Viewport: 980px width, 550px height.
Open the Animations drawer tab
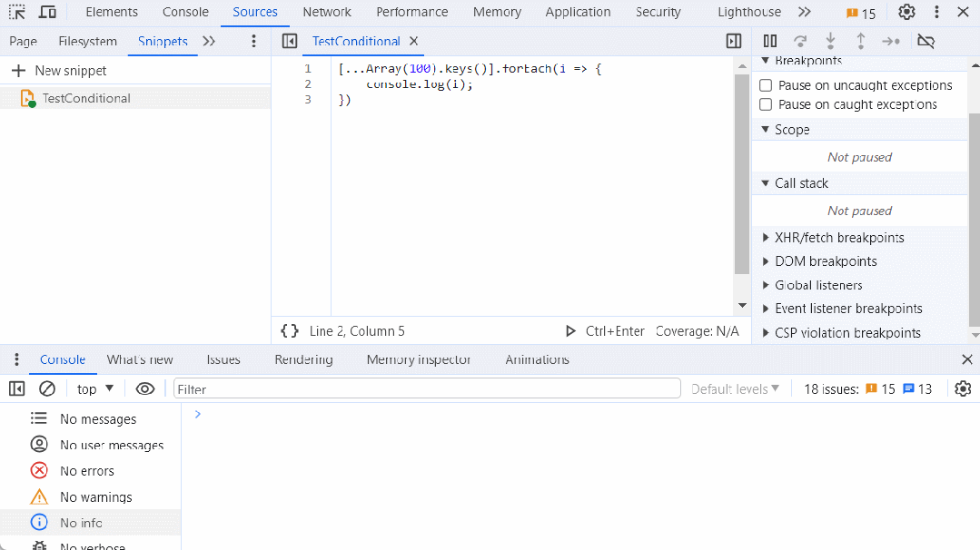tap(538, 359)
